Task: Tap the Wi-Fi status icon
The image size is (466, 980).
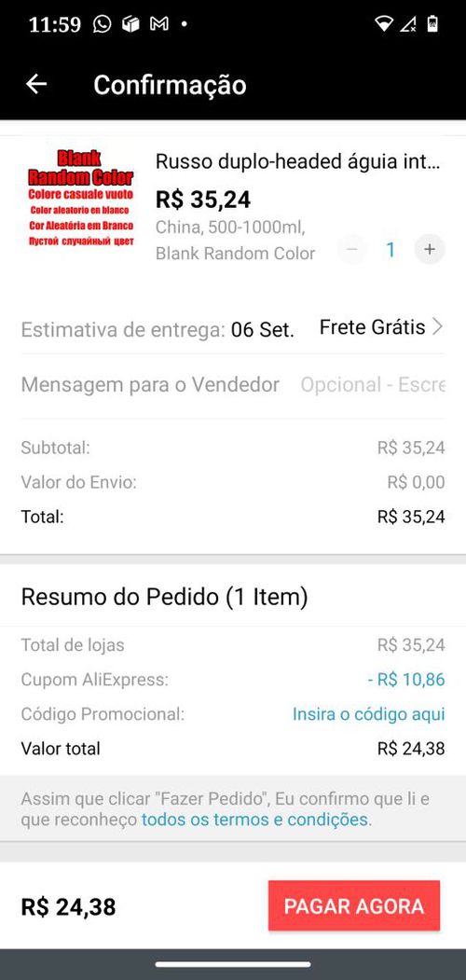Action: [383, 24]
